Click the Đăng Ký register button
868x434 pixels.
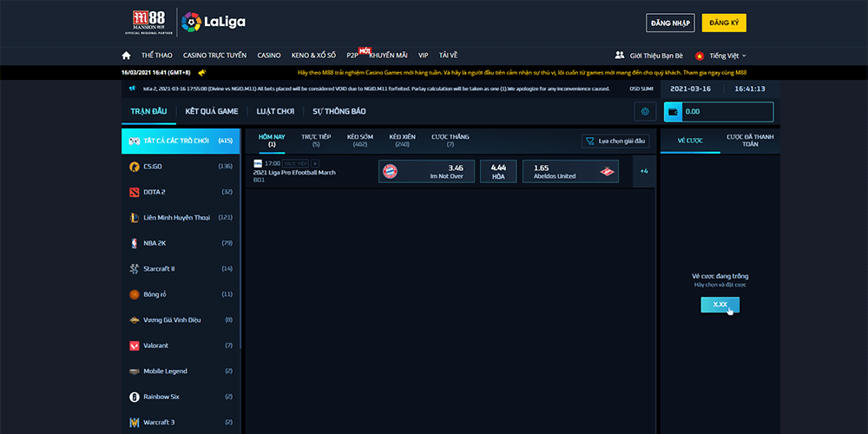click(x=724, y=23)
